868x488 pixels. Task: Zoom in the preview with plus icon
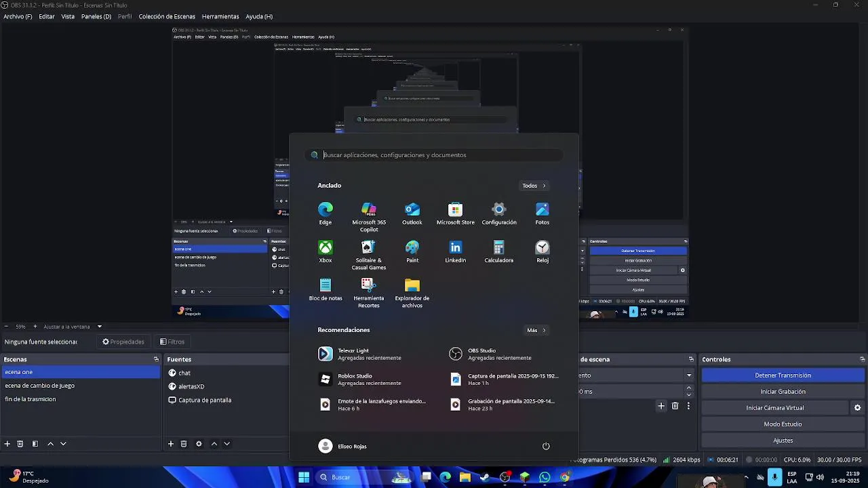pos(35,327)
